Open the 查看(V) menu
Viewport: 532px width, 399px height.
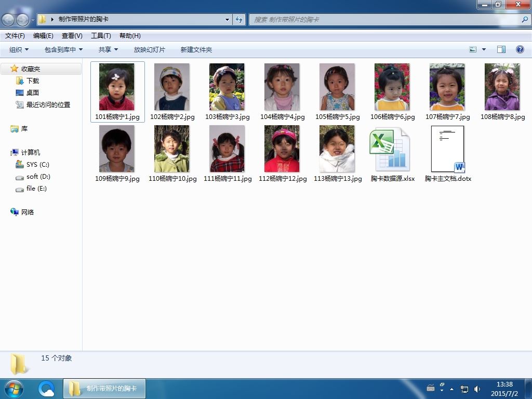(72, 36)
